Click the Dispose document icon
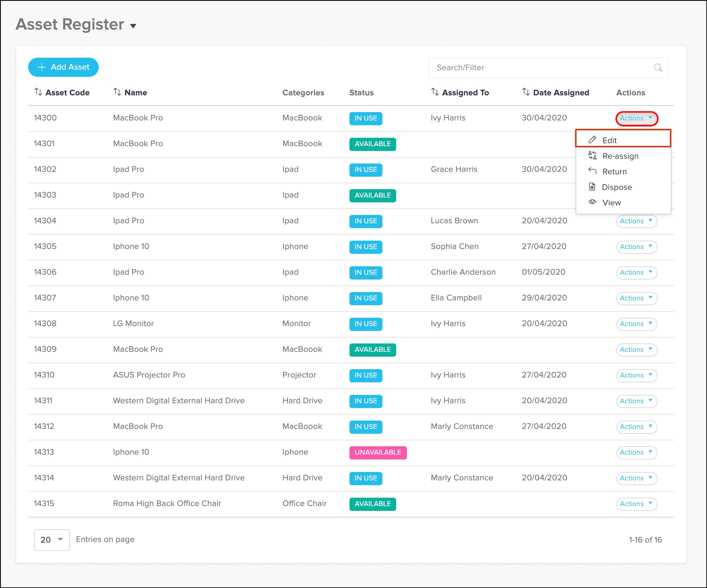This screenshot has width=707, height=588. (x=592, y=187)
